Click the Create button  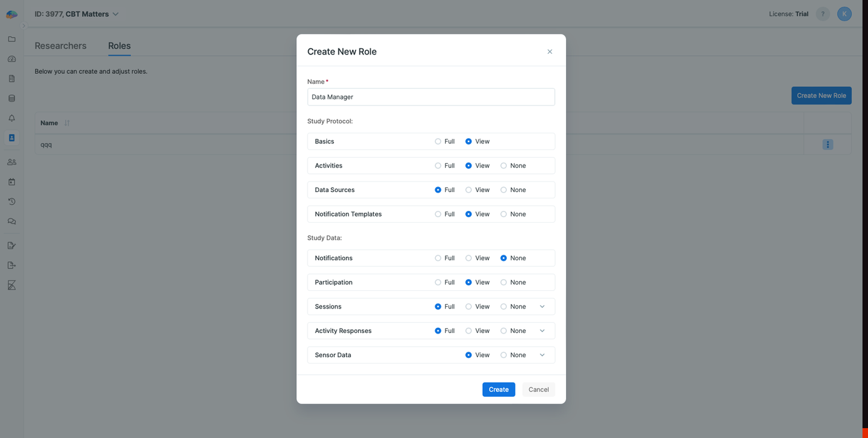pos(498,389)
